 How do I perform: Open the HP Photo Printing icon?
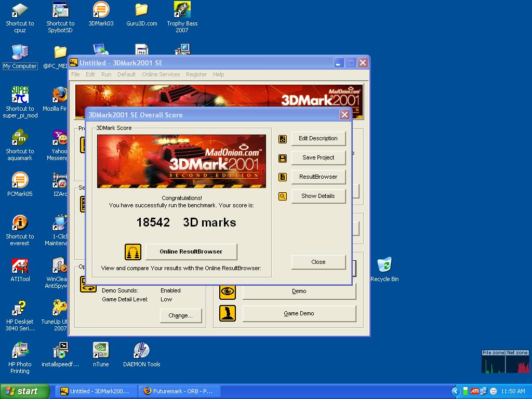[20, 358]
